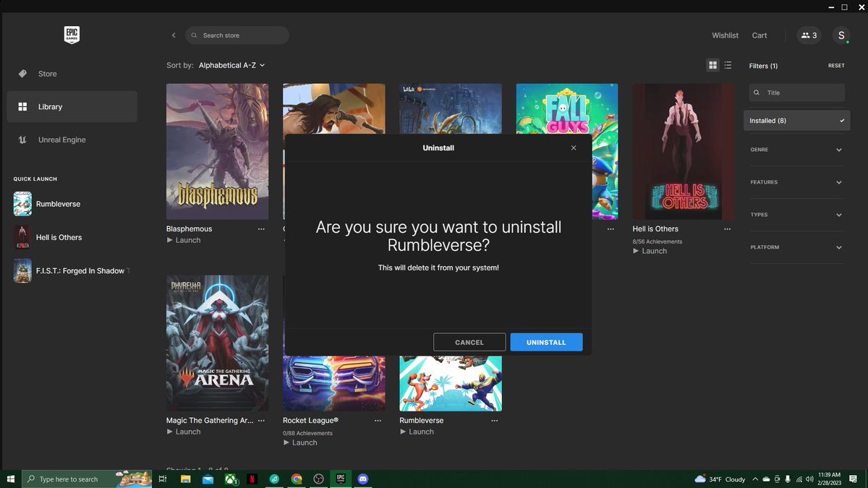This screenshot has height=488, width=868.
Task: Click the Windows taskbar search box
Action: click(86, 479)
